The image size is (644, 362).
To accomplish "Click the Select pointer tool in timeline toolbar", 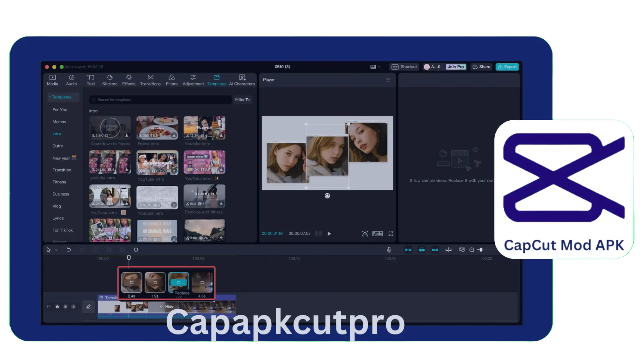I will (49, 250).
